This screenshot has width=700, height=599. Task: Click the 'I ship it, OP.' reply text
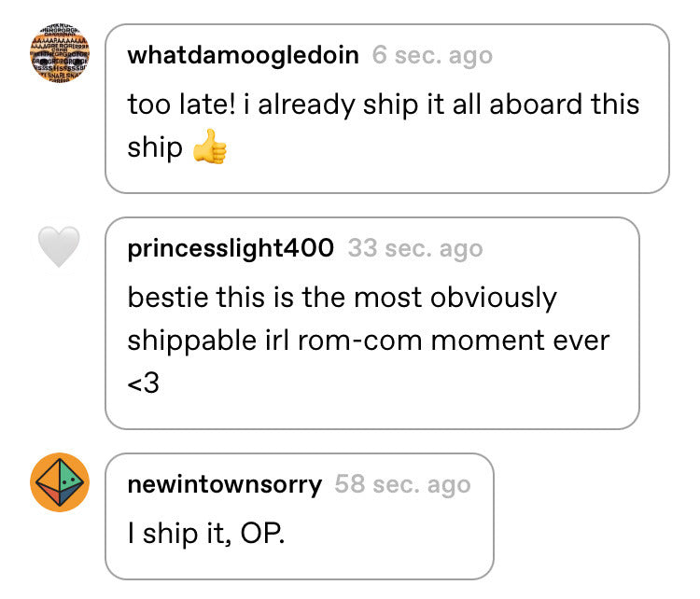pos(206,534)
